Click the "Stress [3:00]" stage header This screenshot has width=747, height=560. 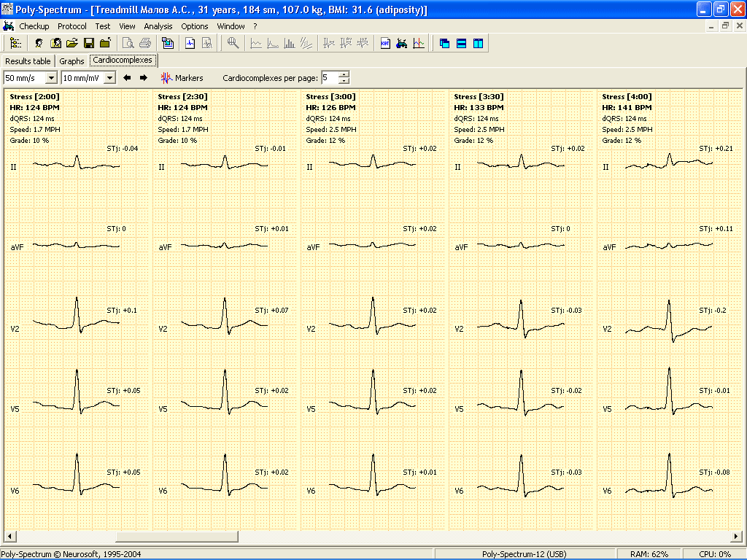pyautogui.click(x=331, y=97)
